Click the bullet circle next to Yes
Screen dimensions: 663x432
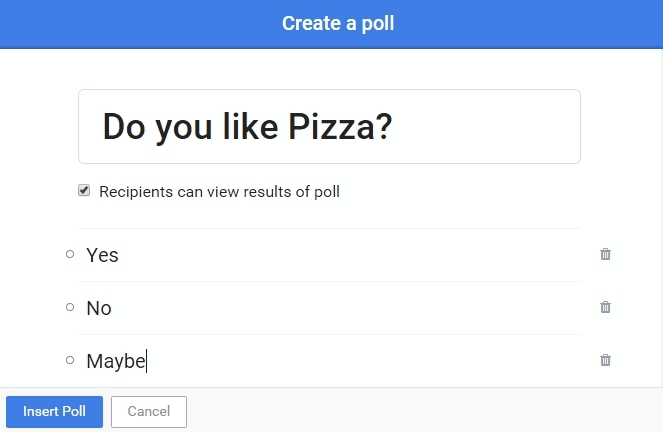[x=70, y=254]
